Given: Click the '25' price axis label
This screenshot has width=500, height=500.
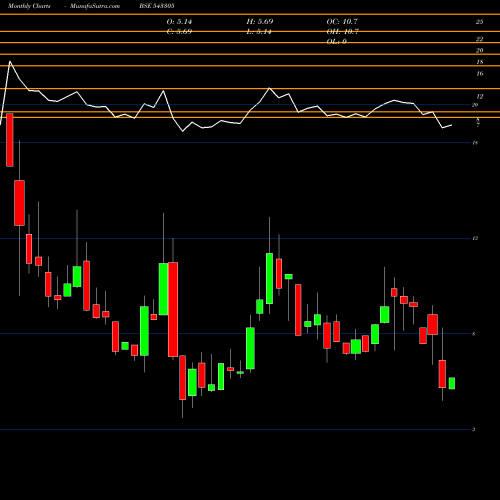Looking at the screenshot, I should pyautogui.click(x=479, y=22).
